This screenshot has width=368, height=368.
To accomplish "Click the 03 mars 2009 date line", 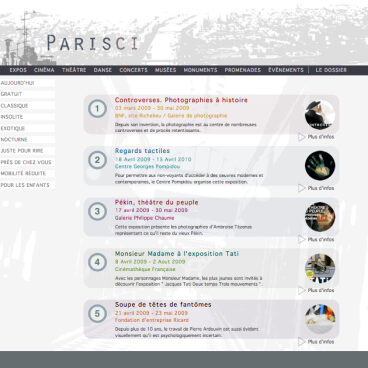I will (x=152, y=108).
